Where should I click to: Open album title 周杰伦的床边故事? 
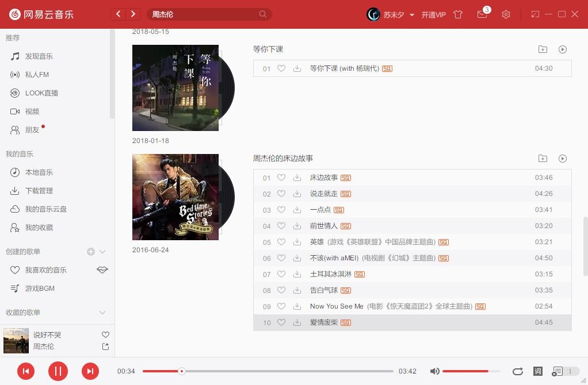[283, 158]
